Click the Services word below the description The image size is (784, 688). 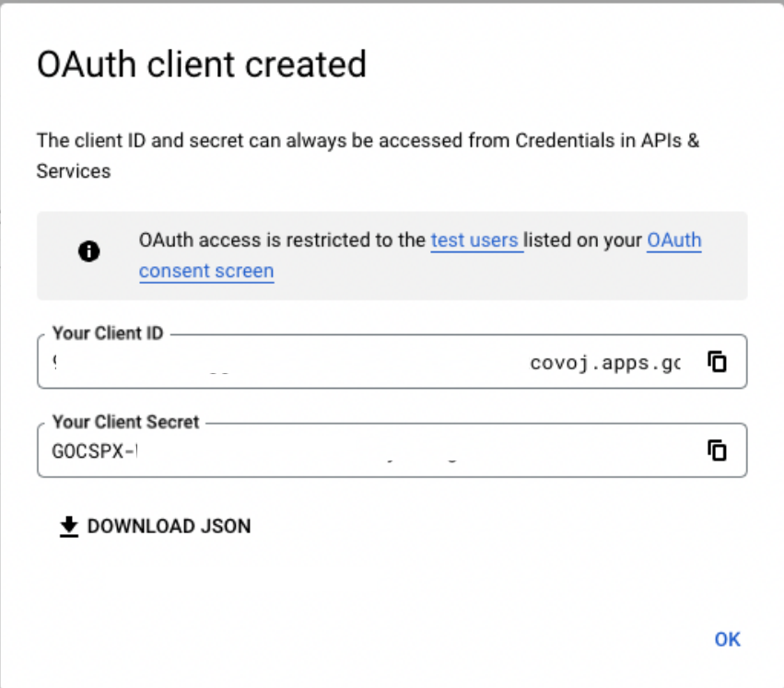tap(74, 171)
